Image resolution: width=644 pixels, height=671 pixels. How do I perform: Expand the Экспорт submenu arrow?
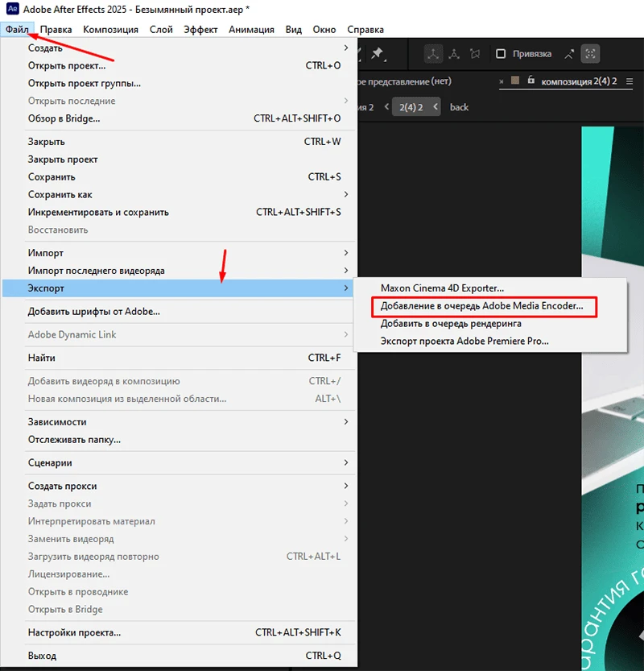point(345,288)
